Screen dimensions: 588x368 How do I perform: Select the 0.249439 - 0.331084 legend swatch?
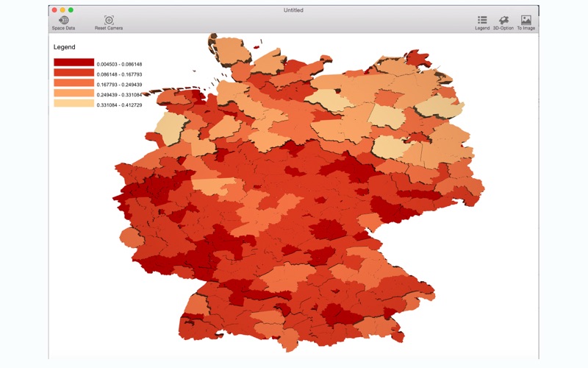74,93
